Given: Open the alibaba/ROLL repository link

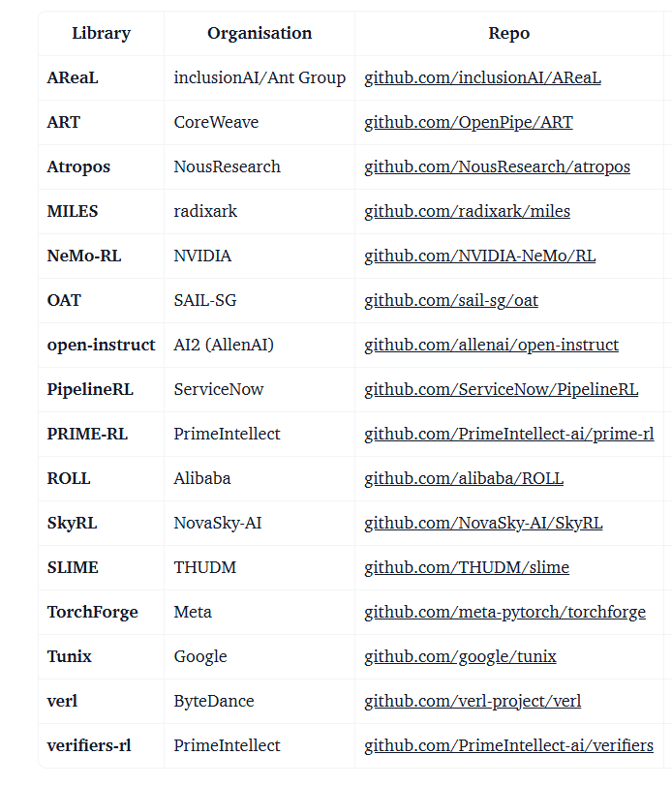Looking at the screenshot, I should click(464, 479).
